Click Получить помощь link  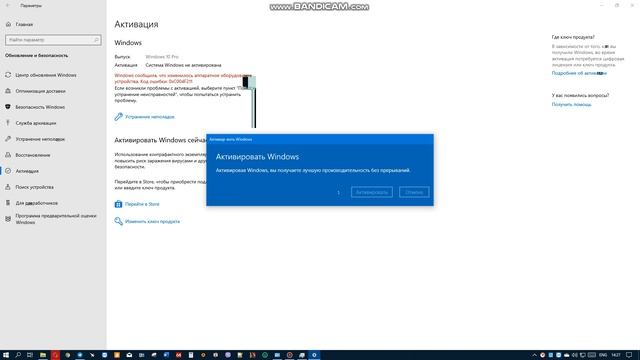[x=571, y=104]
